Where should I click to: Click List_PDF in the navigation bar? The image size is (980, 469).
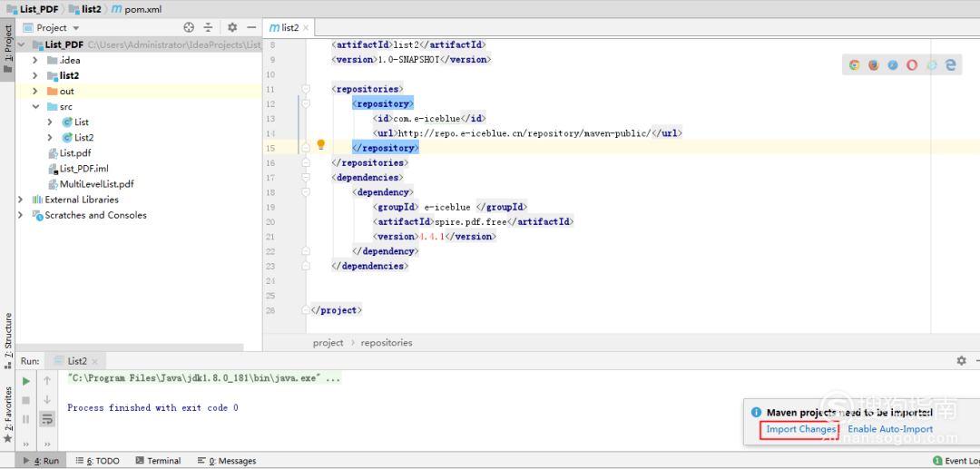pyautogui.click(x=33, y=9)
